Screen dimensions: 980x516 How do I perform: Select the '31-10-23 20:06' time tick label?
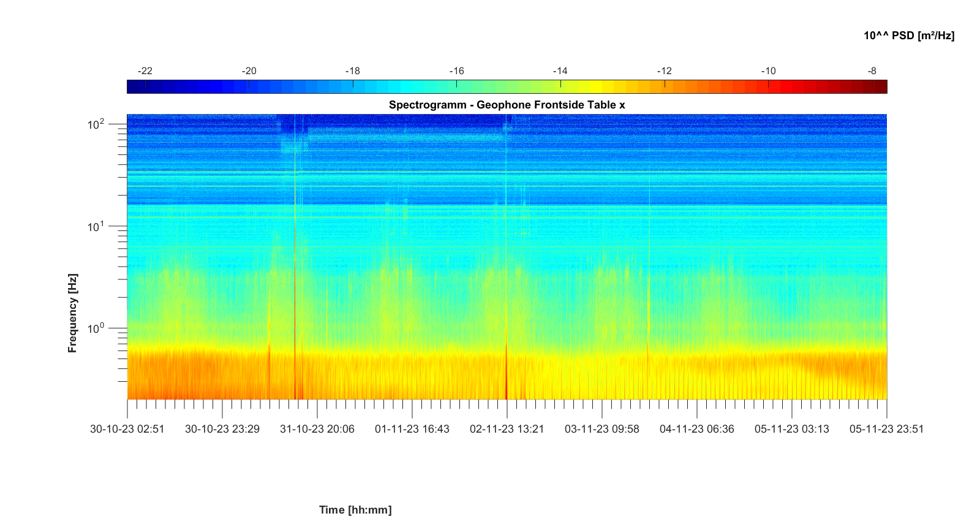pos(317,429)
